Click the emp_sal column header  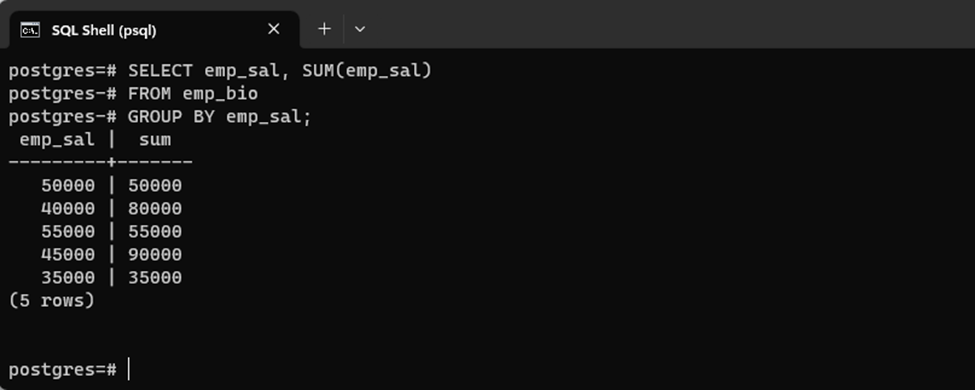57,141
